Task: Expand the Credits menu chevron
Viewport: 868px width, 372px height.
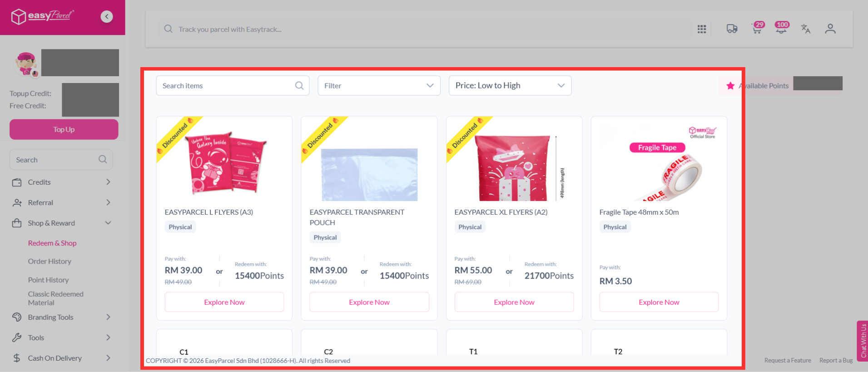Action: click(108, 182)
